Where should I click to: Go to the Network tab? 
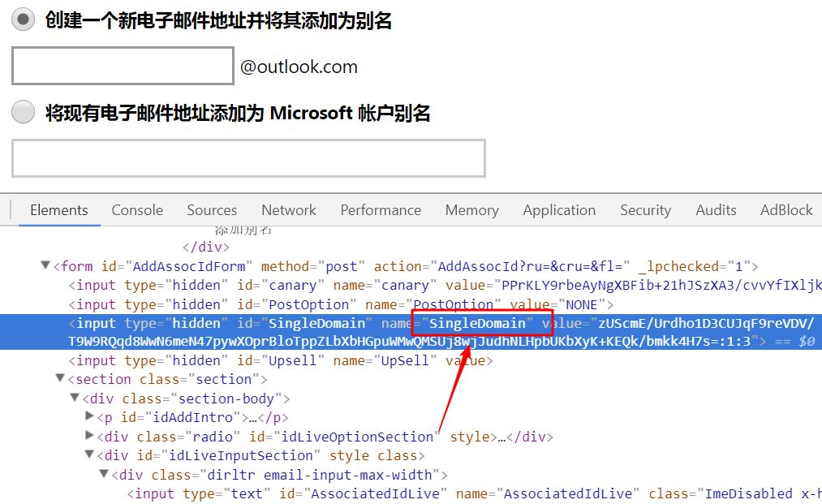tap(288, 210)
